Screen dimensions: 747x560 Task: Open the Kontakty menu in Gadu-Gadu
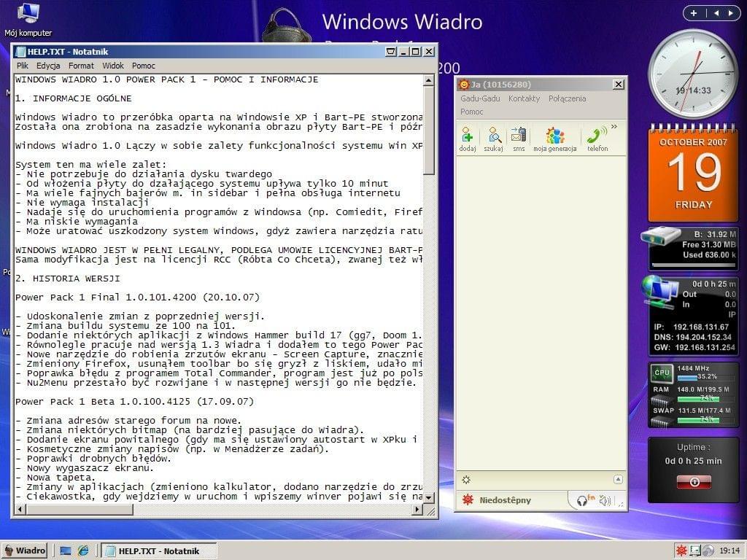(x=524, y=98)
